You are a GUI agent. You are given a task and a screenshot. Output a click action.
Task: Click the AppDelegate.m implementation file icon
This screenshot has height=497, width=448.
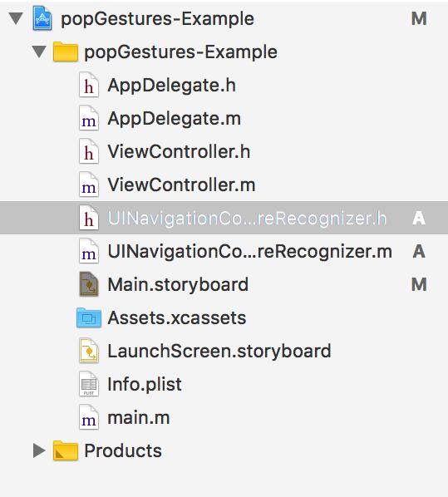point(89,118)
